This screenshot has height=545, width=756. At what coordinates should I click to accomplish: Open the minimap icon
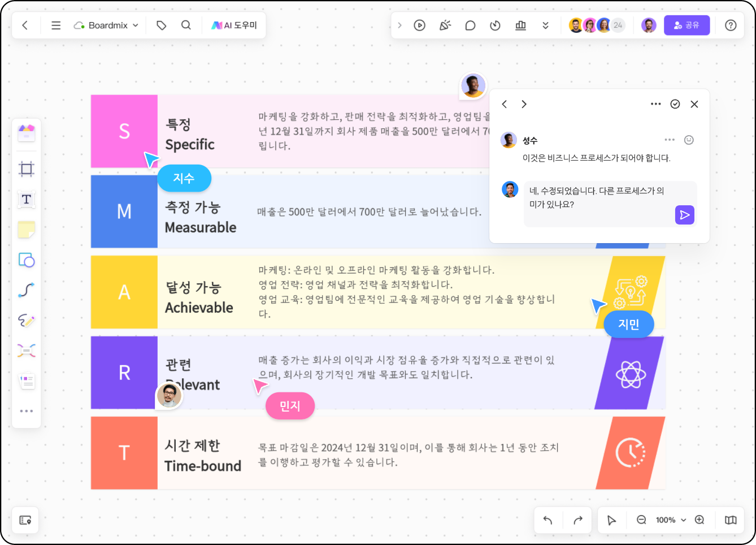coord(731,520)
